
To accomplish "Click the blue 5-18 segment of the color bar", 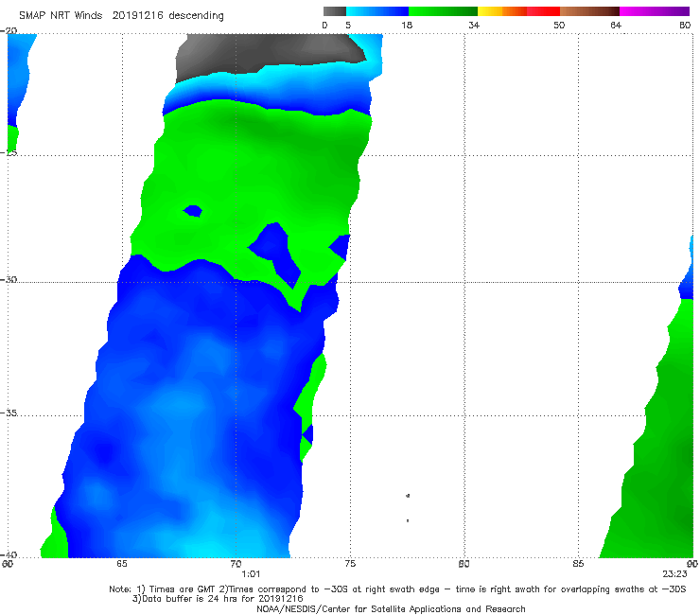I will [x=377, y=11].
